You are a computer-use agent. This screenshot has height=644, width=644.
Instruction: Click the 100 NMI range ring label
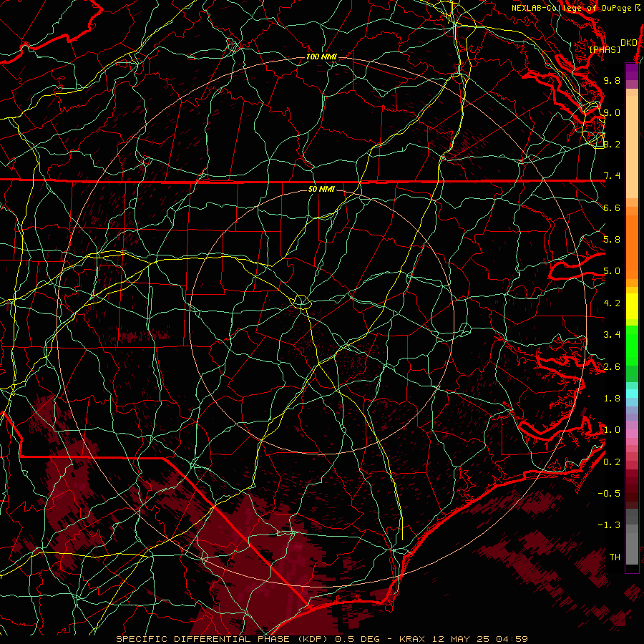(x=321, y=57)
